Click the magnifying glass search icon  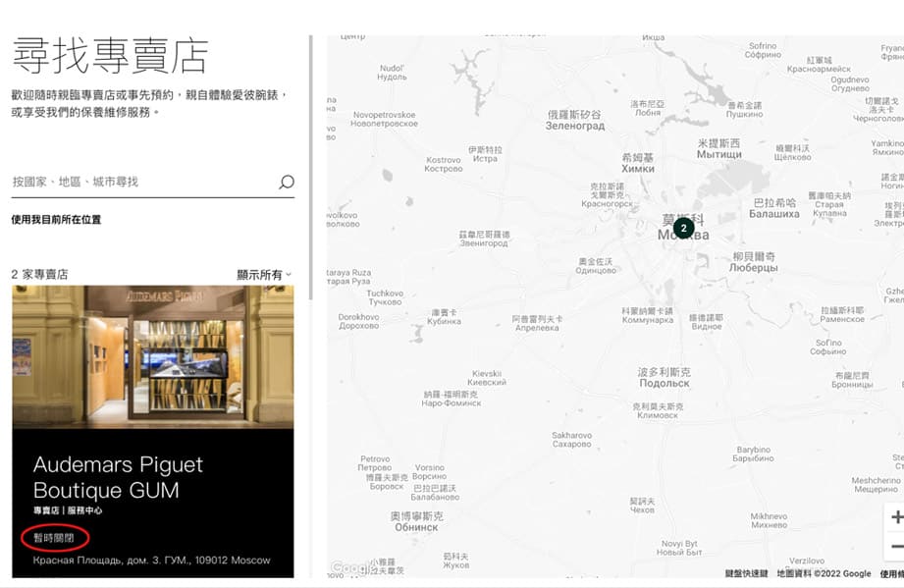[286, 182]
